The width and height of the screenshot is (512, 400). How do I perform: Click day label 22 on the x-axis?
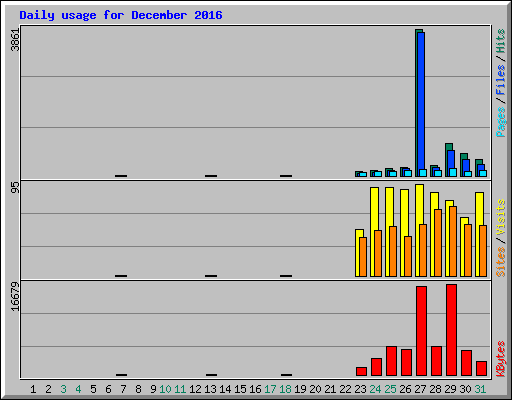pyautogui.click(x=345, y=389)
